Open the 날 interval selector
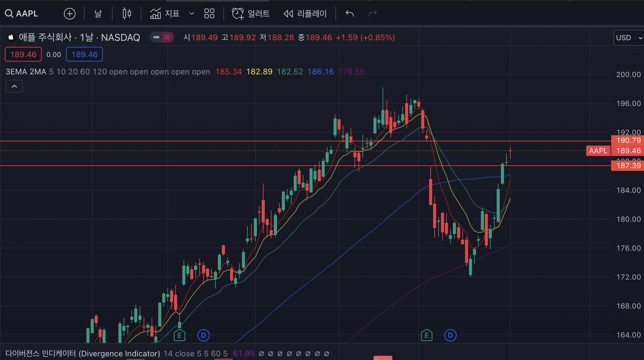 click(x=98, y=13)
